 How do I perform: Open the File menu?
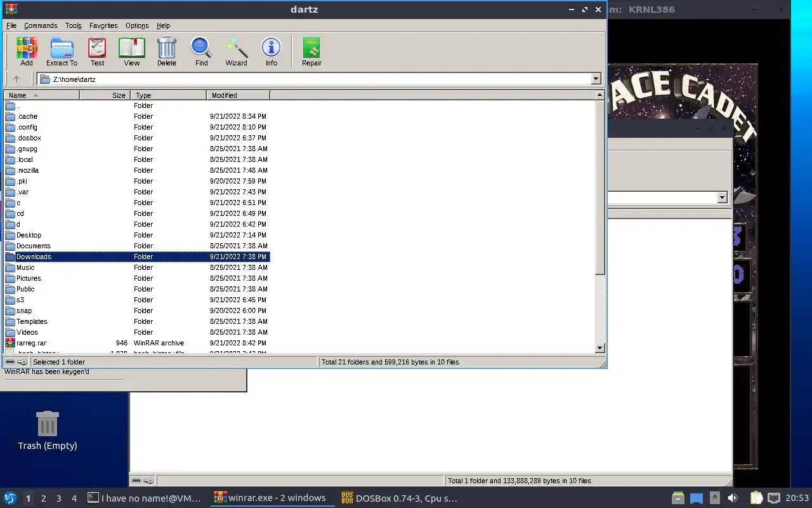tap(11, 25)
